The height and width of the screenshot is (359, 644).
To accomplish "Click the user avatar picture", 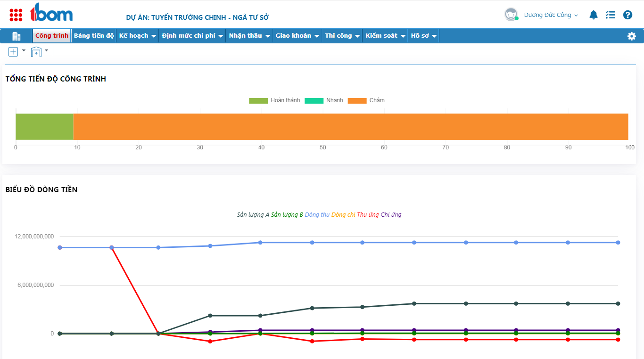I will (511, 15).
